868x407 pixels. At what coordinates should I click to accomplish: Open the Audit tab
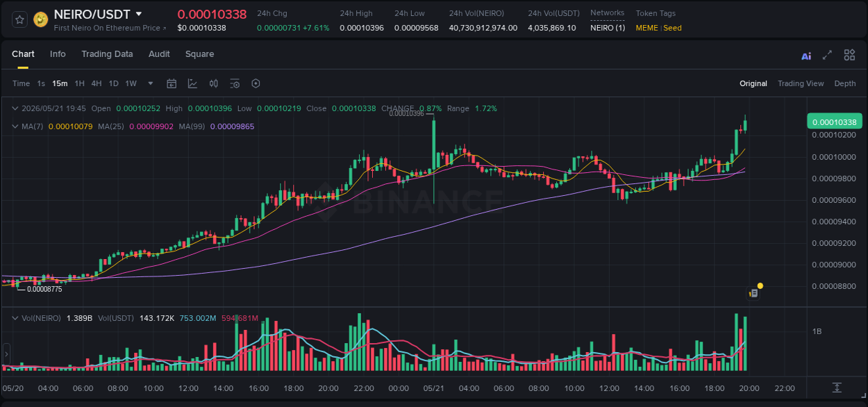pyautogui.click(x=159, y=54)
